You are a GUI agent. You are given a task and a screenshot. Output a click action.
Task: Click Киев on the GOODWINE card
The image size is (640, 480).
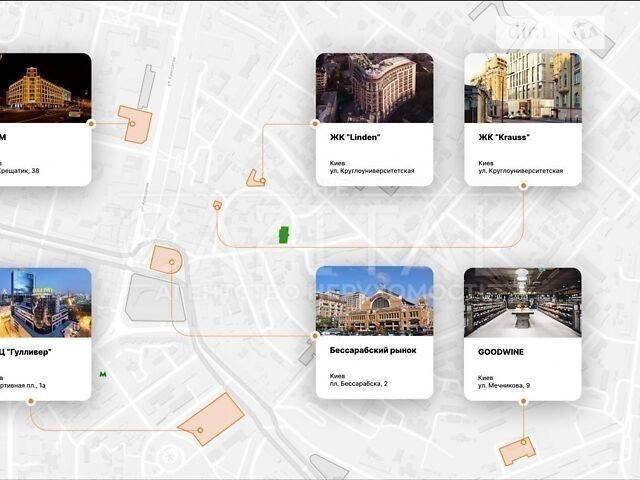click(x=485, y=378)
